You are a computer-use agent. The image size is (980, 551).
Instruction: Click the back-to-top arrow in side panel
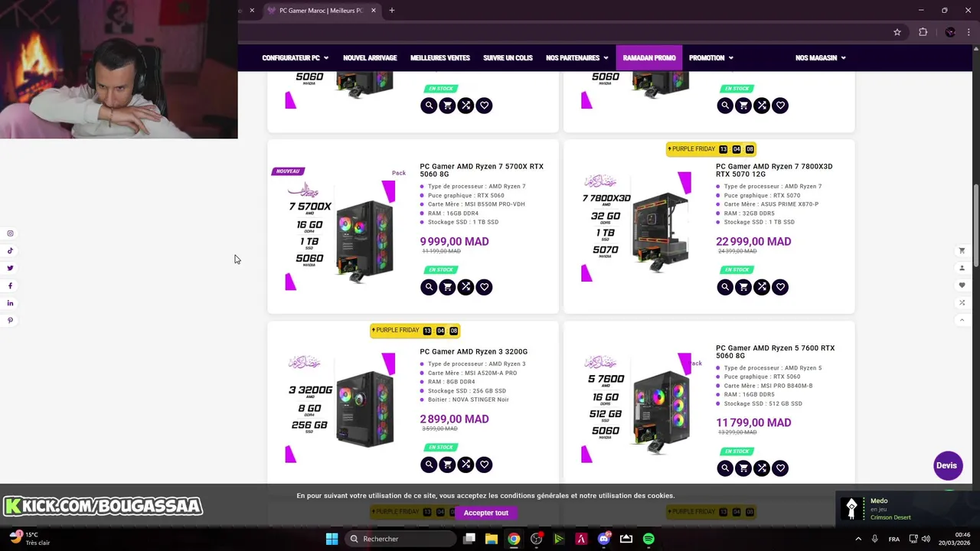(x=962, y=320)
